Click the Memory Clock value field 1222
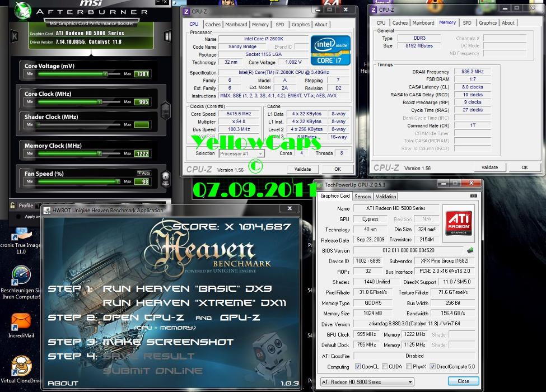Image resolution: width=546 pixels, height=392 pixels. coord(142,153)
